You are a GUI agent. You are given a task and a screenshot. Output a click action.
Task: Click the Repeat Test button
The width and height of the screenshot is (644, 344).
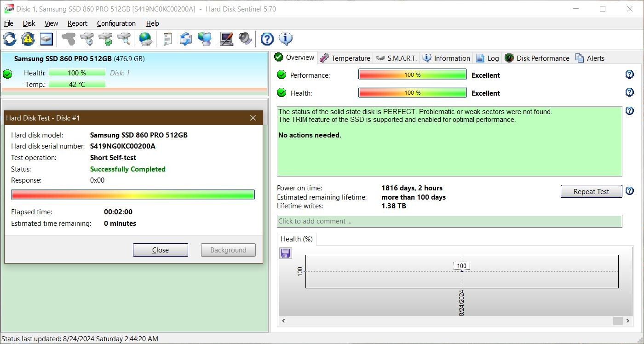point(591,191)
